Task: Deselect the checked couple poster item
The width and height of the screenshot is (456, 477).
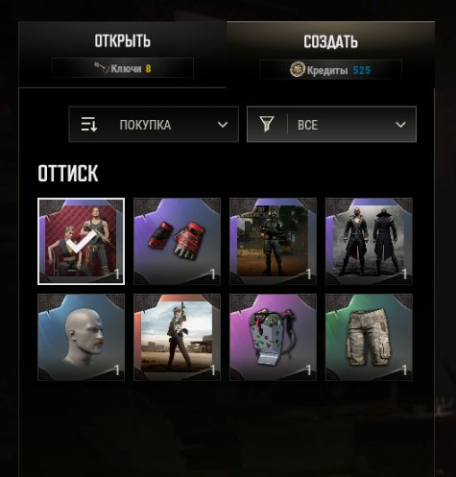Action: tap(81, 241)
